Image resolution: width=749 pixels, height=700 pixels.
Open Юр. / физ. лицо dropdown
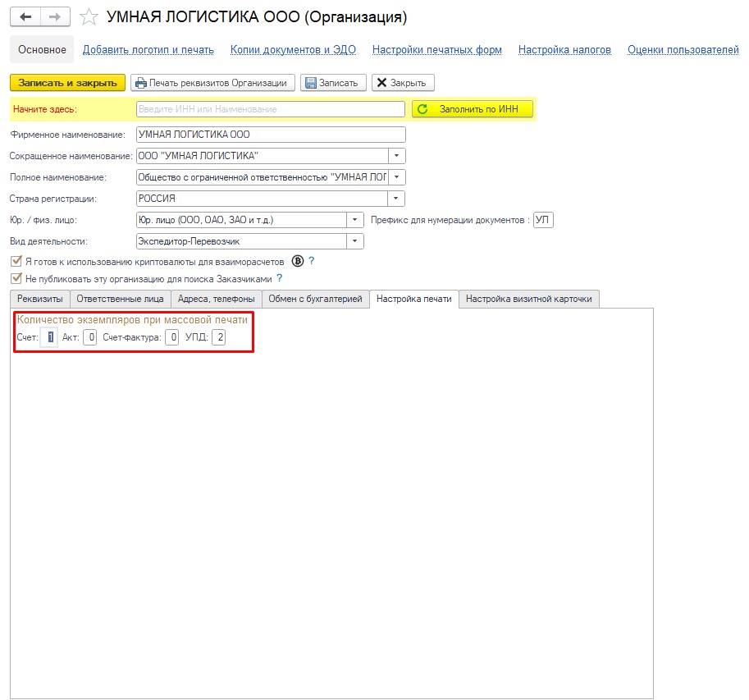click(x=354, y=220)
